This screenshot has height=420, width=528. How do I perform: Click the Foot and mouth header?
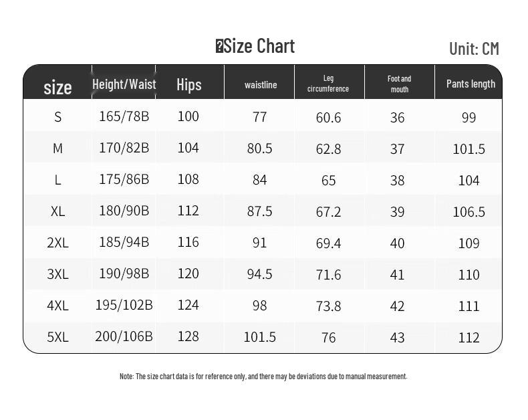tap(399, 84)
